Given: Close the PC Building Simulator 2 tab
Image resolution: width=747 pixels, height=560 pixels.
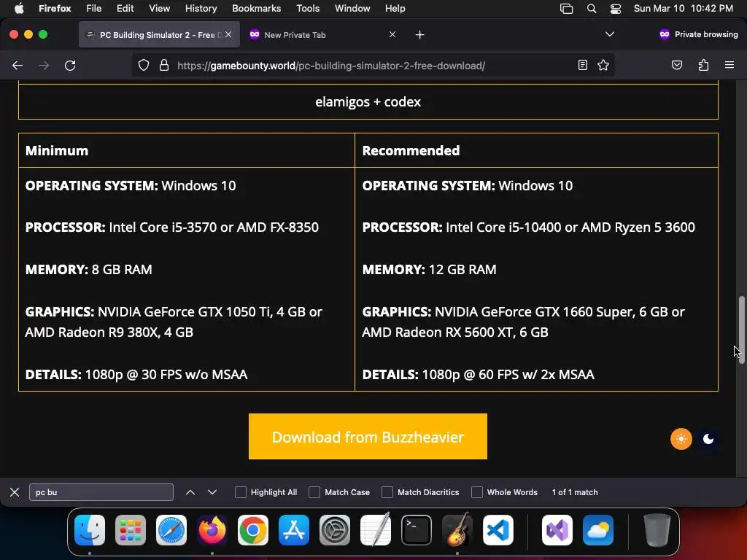Looking at the screenshot, I should 228,34.
